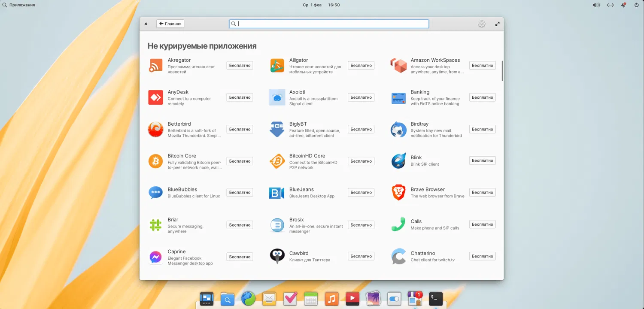Open the Blink app icon

pos(398,161)
